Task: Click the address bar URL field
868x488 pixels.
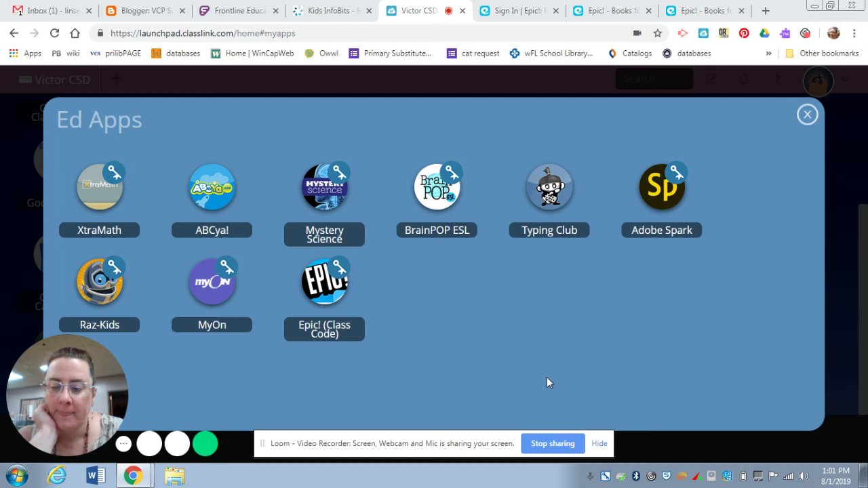Action: [366, 33]
